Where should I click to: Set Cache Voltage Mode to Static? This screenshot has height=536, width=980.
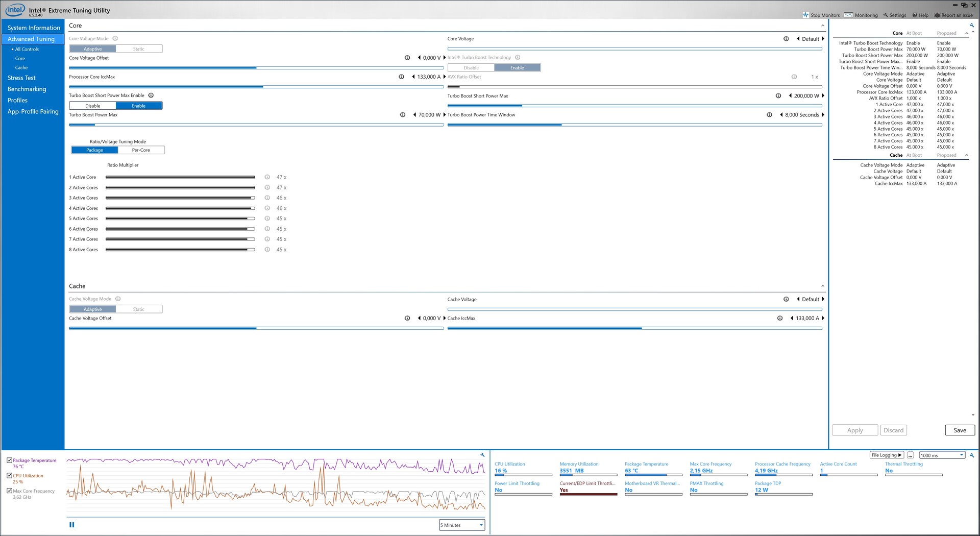(x=139, y=309)
